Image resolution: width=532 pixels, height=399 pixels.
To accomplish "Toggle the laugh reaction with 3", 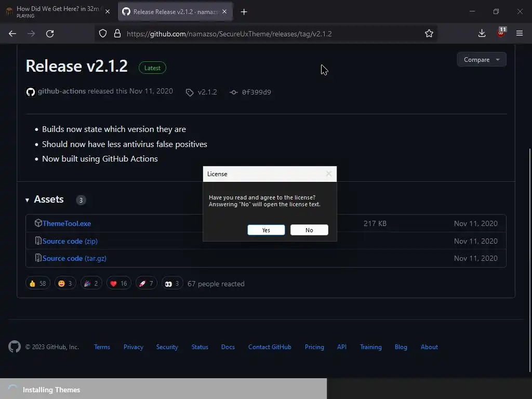I will click(x=65, y=283).
